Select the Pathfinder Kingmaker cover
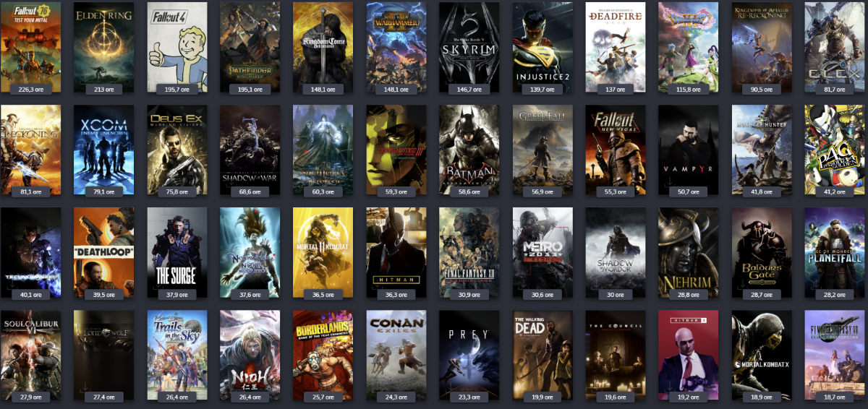 click(x=250, y=47)
